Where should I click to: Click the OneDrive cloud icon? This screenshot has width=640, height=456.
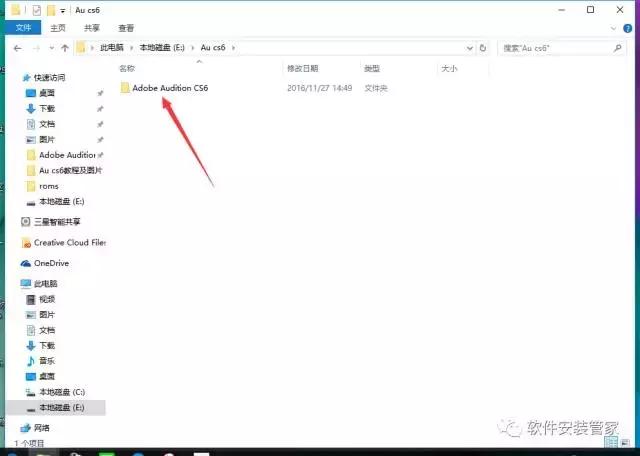(x=26, y=263)
